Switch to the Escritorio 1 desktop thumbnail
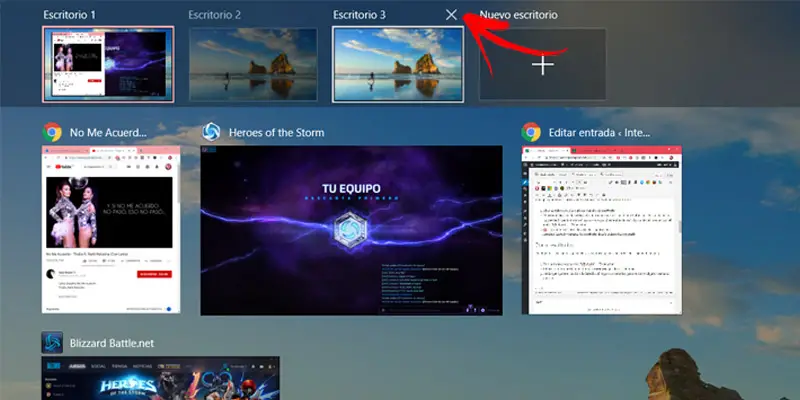800x400 pixels. [x=108, y=64]
